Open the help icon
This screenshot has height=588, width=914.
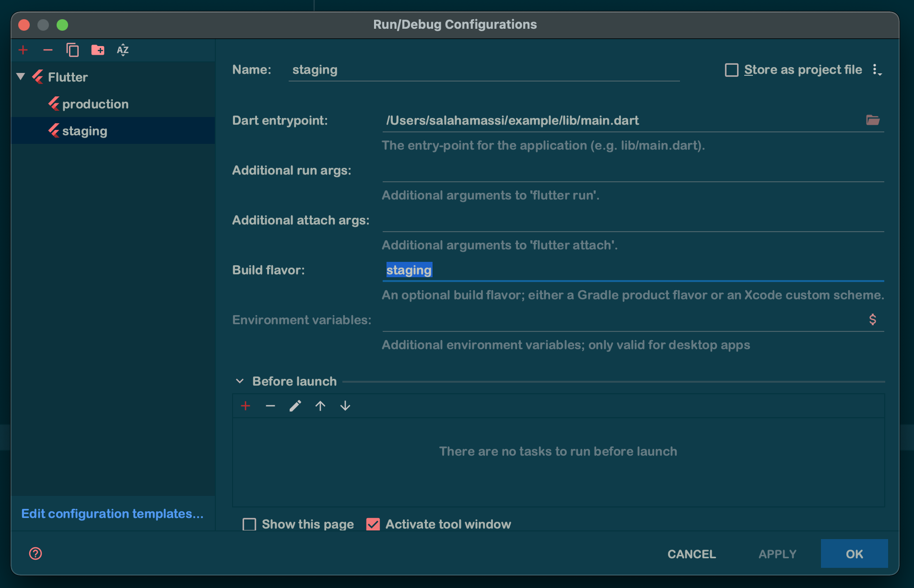click(x=35, y=553)
